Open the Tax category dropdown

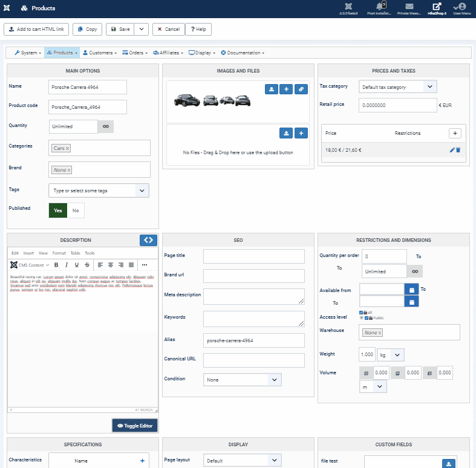(x=429, y=87)
